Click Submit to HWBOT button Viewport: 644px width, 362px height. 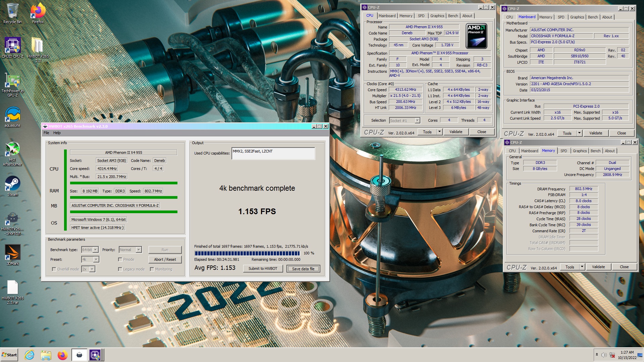(263, 268)
